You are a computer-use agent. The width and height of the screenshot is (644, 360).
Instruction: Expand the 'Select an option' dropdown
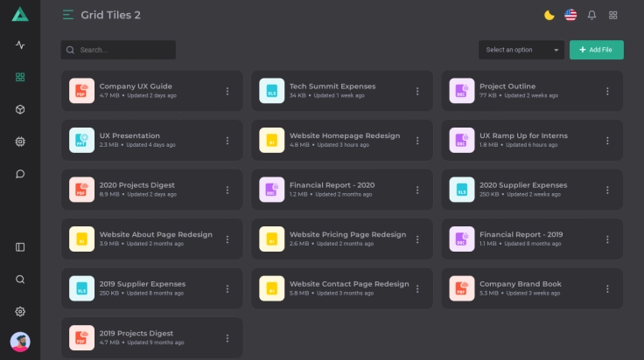click(x=521, y=50)
